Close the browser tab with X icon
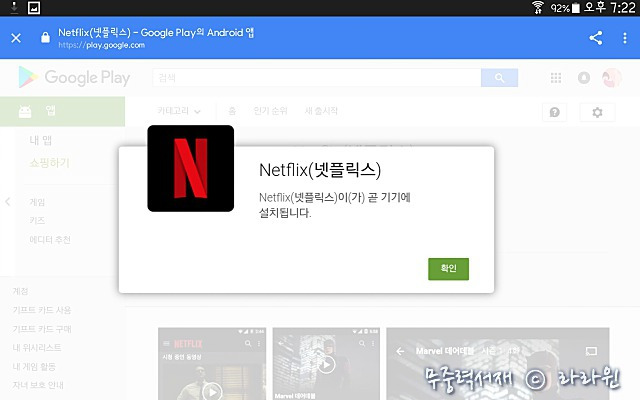Viewport: 640px width, 400px height. [16, 38]
